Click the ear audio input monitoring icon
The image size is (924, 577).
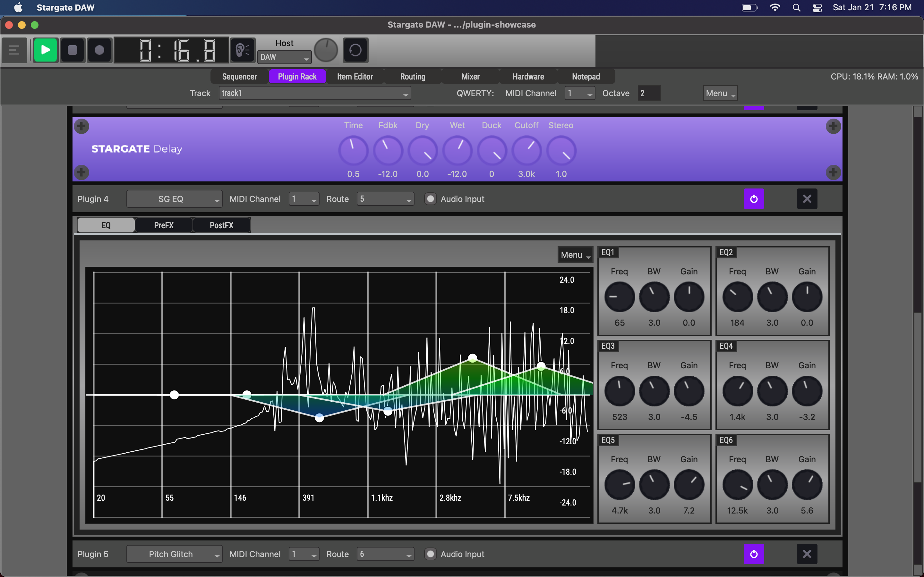coord(243,50)
